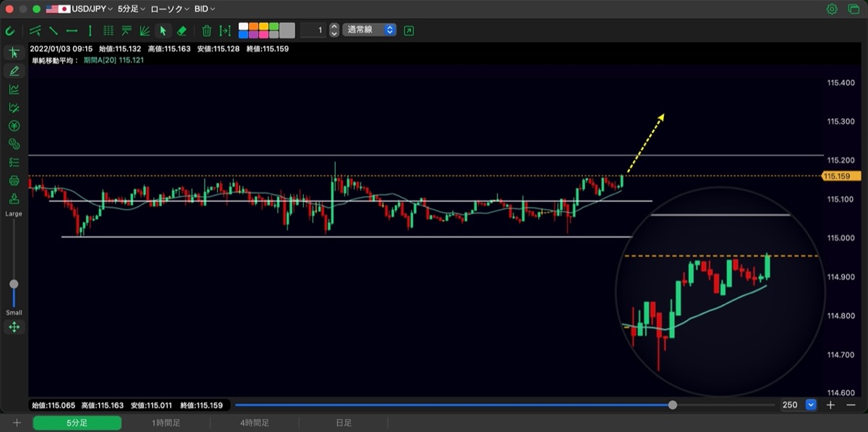Screen dimensions: 868x432
Task: Expand the ローソク chart type dropdown
Action: (x=170, y=9)
